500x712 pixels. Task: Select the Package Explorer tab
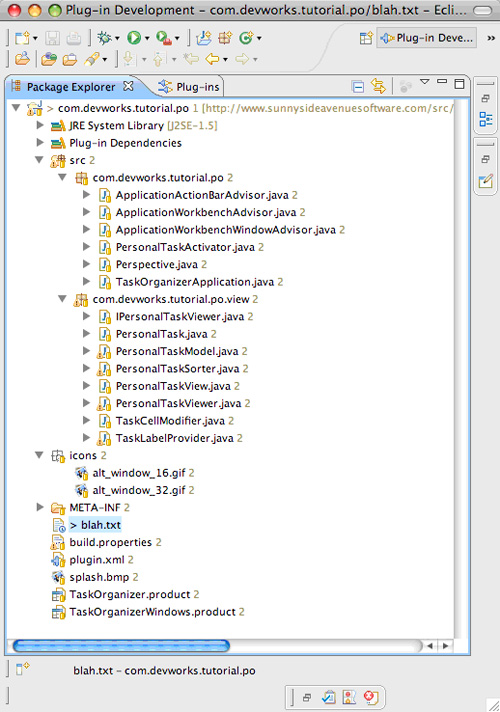tap(72, 87)
